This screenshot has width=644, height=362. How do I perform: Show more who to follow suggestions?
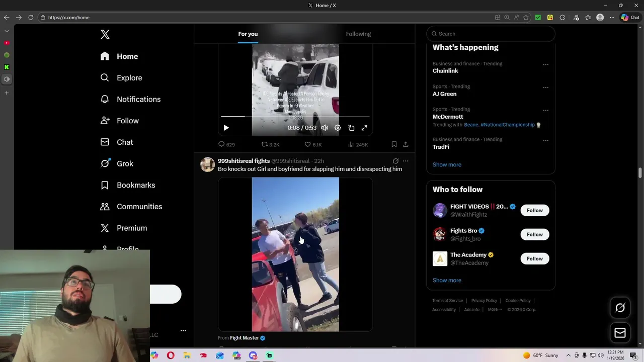tap(447, 280)
